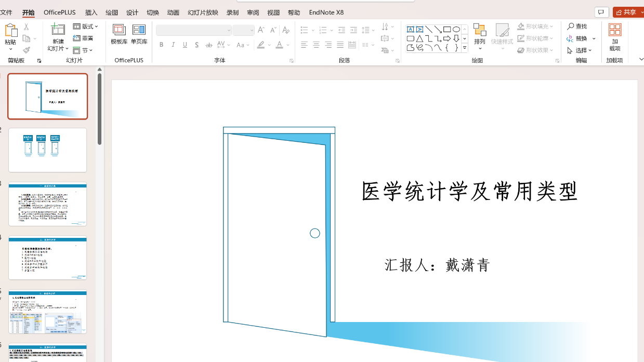Switch to the 设计 Design tab

pyautogui.click(x=133, y=12)
